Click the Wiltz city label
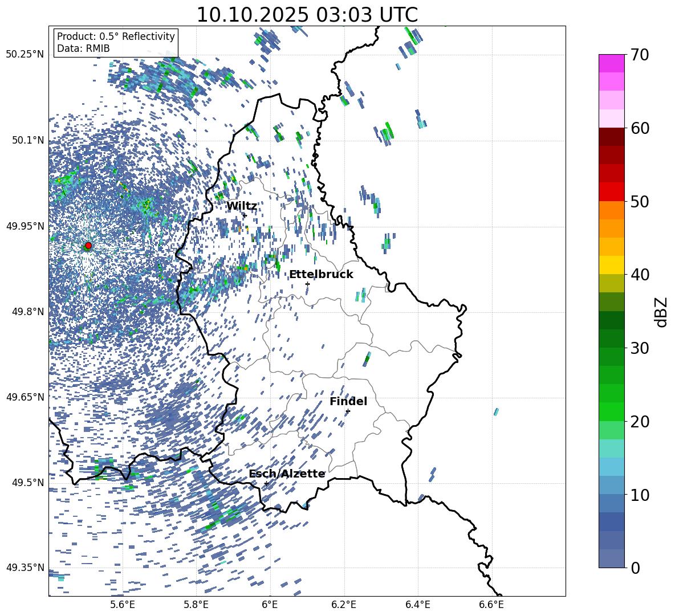Screen dimensions: 675x616 [242, 206]
